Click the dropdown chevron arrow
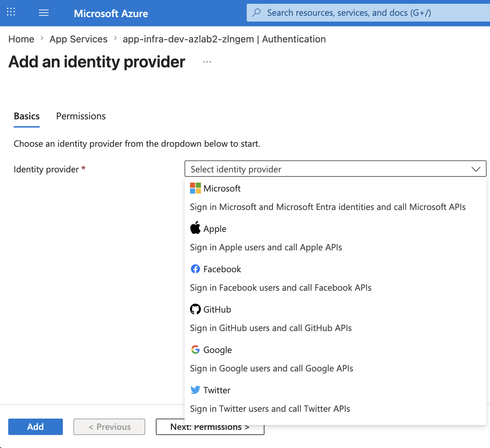 476,169
